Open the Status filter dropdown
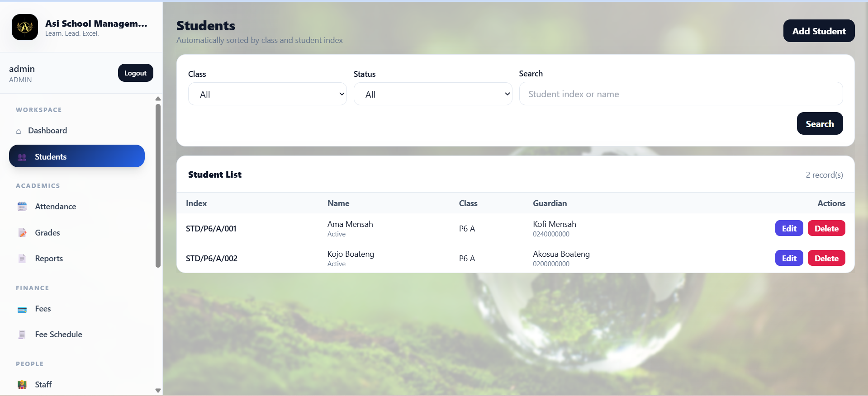The image size is (868, 396). [x=433, y=94]
